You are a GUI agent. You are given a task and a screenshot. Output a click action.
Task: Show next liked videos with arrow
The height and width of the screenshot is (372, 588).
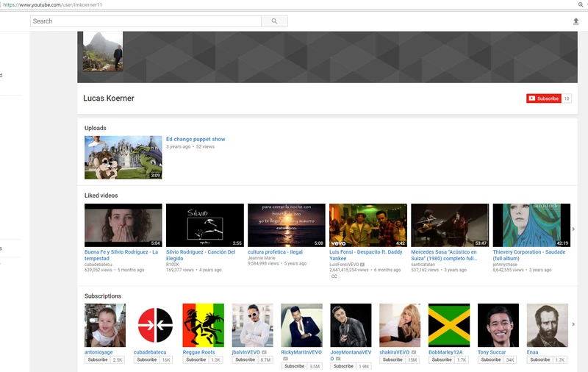coord(573,229)
